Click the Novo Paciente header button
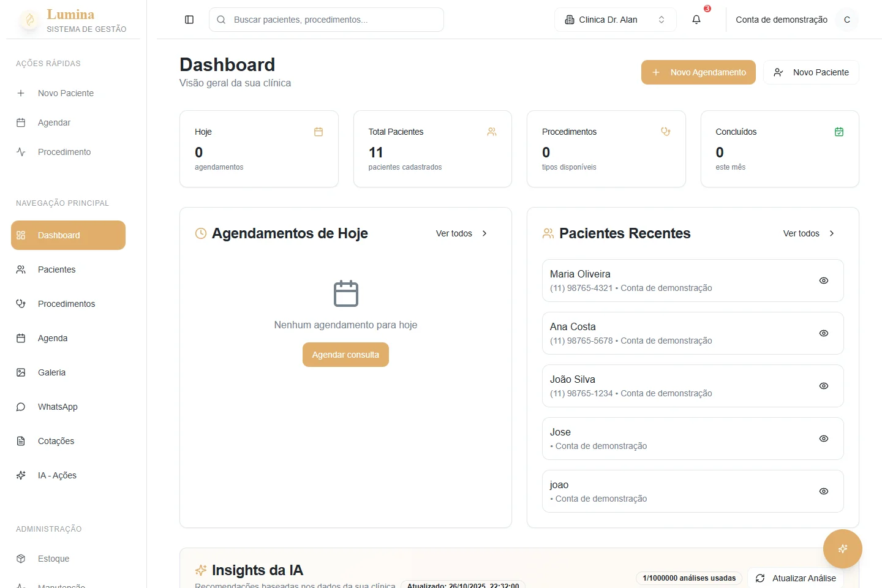This screenshot has height=588, width=882. pyautogui.click(x=811, y=72)
